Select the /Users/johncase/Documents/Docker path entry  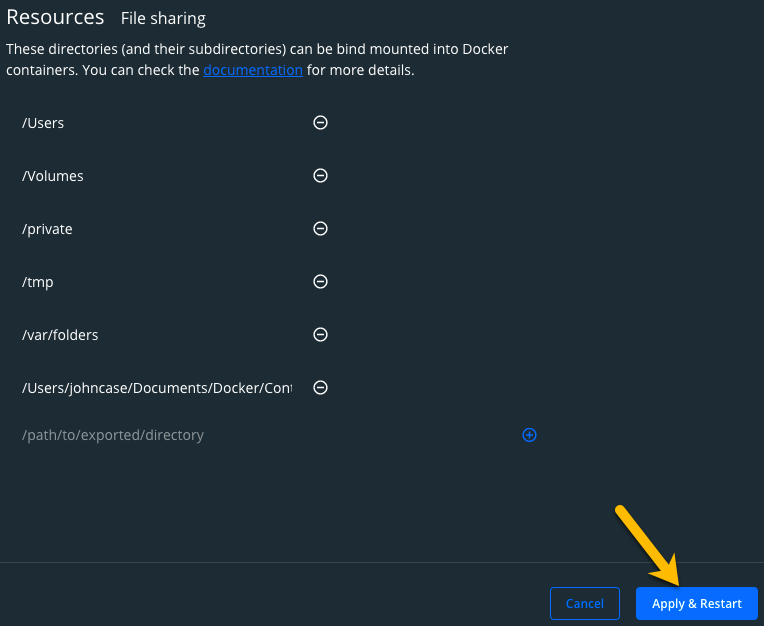pyautogui.click(x=157, y=388)
